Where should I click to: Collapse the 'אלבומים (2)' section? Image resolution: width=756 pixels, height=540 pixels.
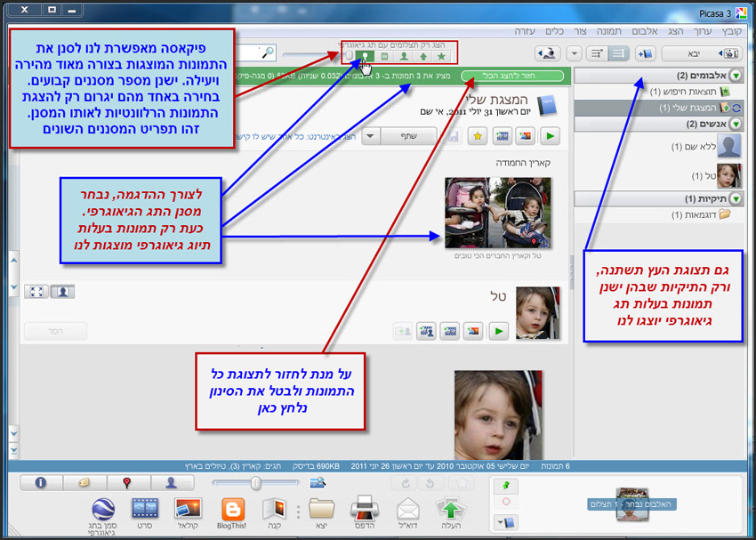click(x=736, y=76)
